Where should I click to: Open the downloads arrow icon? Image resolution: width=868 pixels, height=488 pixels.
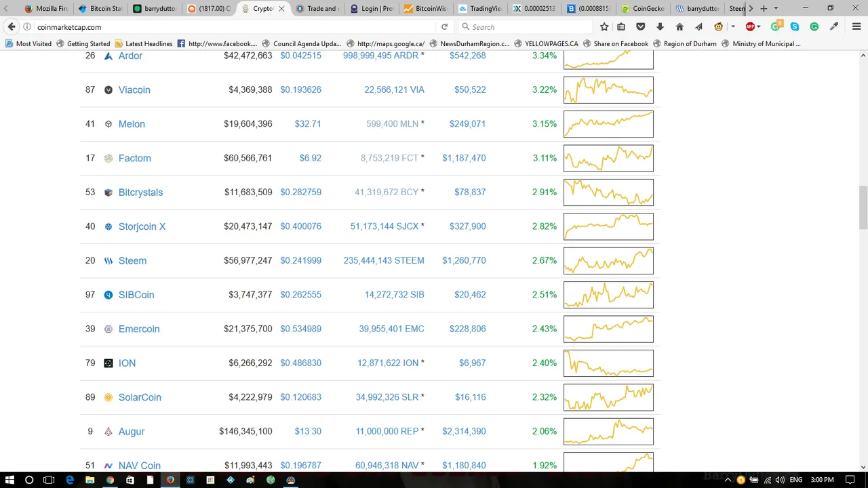pyautogui.click(x=660, y=27)
